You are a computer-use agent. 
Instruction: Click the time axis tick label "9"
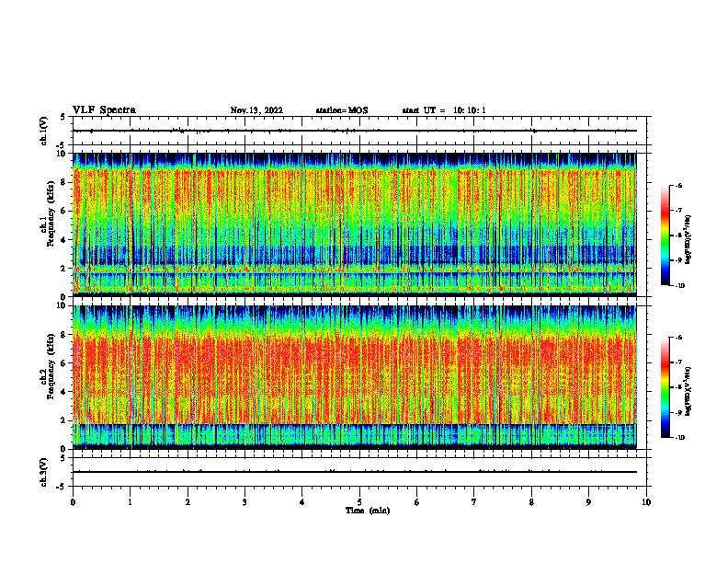pyautogui.click(x=588, y=502)
